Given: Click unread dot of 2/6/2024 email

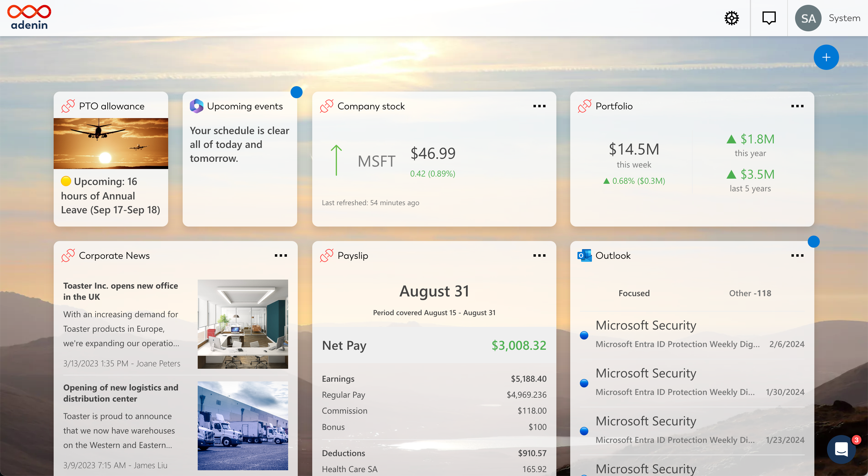Looking at the screenshot, I should click(x=584, y=335).
